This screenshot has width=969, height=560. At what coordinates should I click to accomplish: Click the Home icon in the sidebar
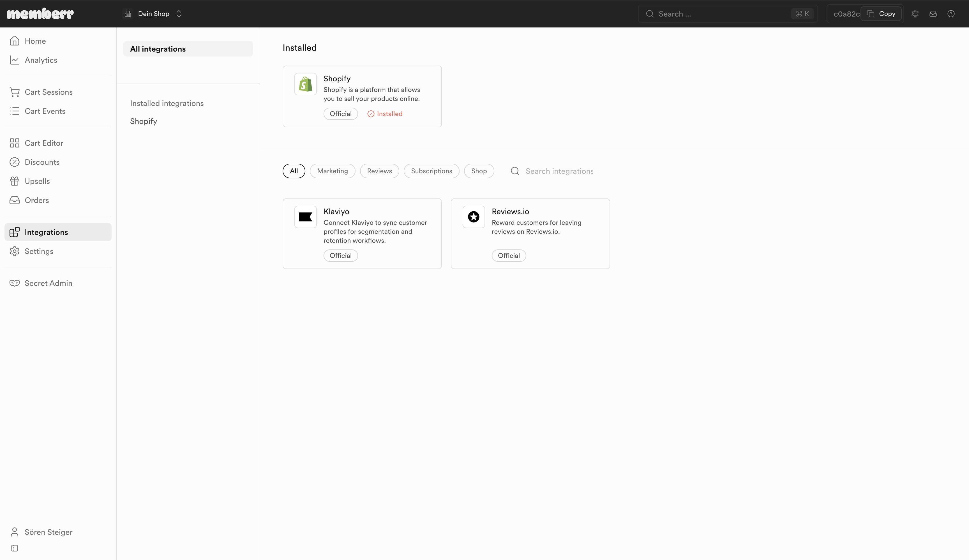15,41
